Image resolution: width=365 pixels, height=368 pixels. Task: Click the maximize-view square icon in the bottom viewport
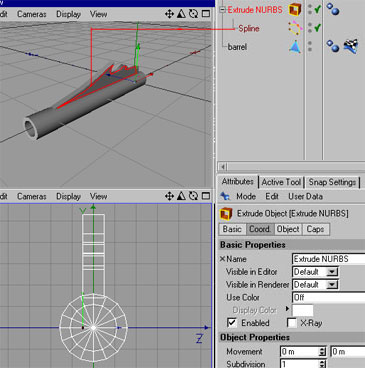pyautogui.click(x=206, y=196)
